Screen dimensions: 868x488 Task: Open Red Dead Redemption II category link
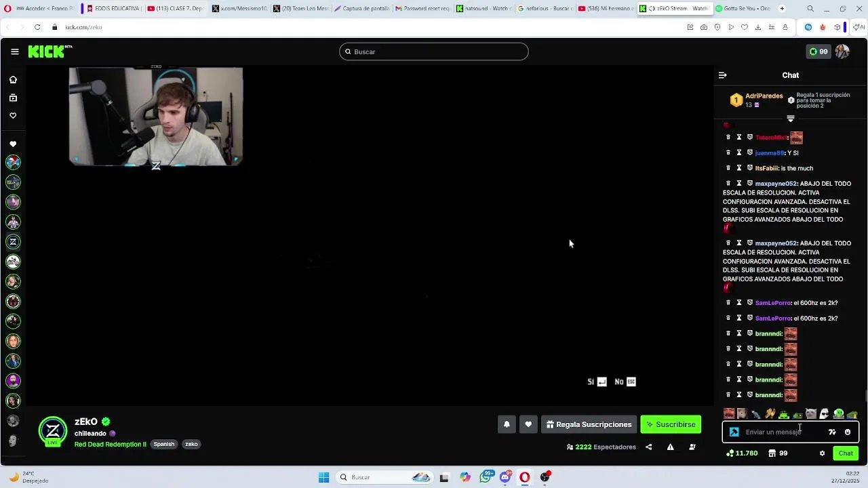click(111, 445)
